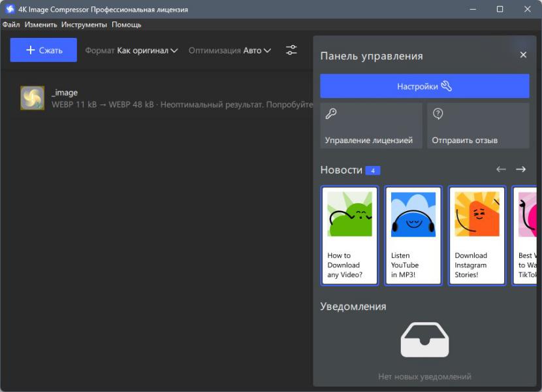Image resolution: width=542 pixels, height=392 pixels.
Task: Expand the Оптимизация Авто dropdown
Action: tap(229, 50)
